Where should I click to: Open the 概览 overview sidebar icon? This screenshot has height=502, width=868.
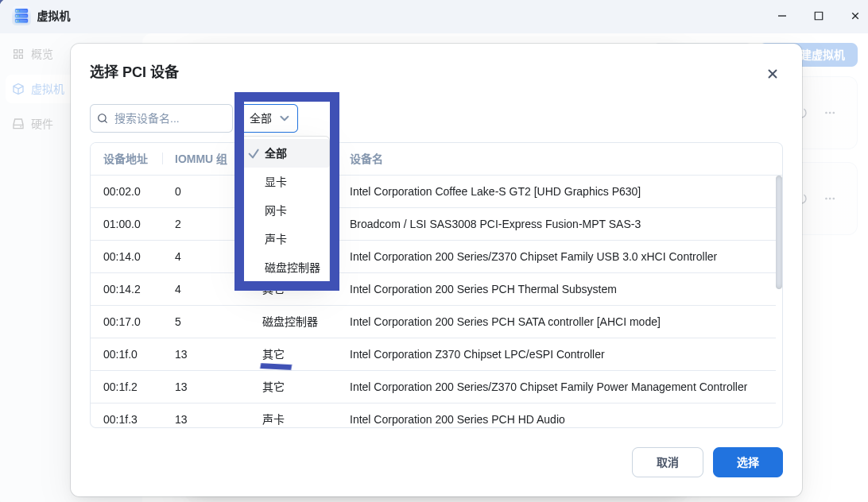(x=18, y=54)
